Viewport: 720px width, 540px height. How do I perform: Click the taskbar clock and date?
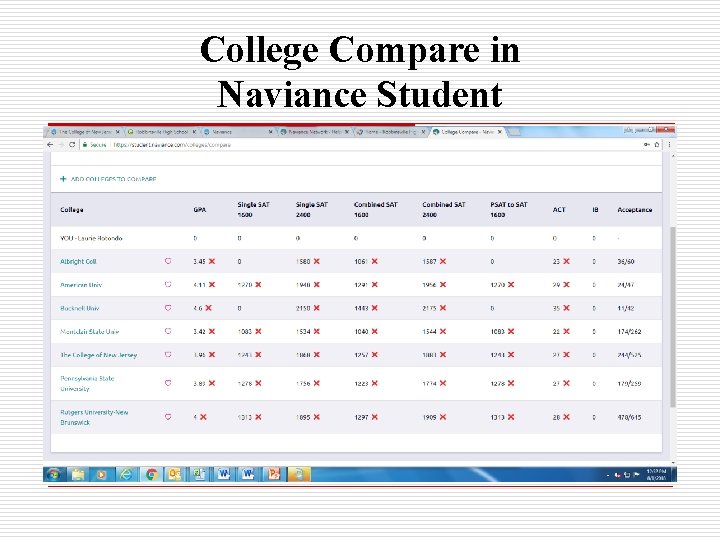[x=656, y=474]
